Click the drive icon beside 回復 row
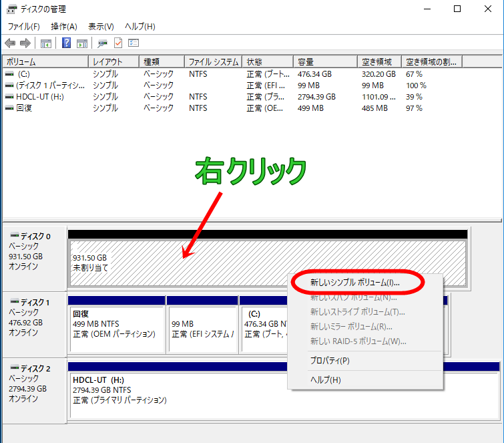This screenshot has height=443, width=504. (x=9, y=108)
